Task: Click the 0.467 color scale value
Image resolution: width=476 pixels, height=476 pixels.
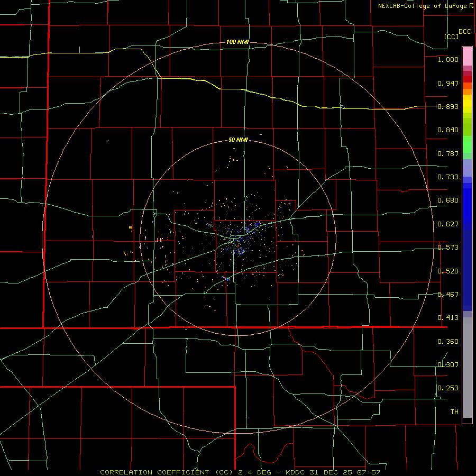Action: pyautogui.click(x=448, y=295)
